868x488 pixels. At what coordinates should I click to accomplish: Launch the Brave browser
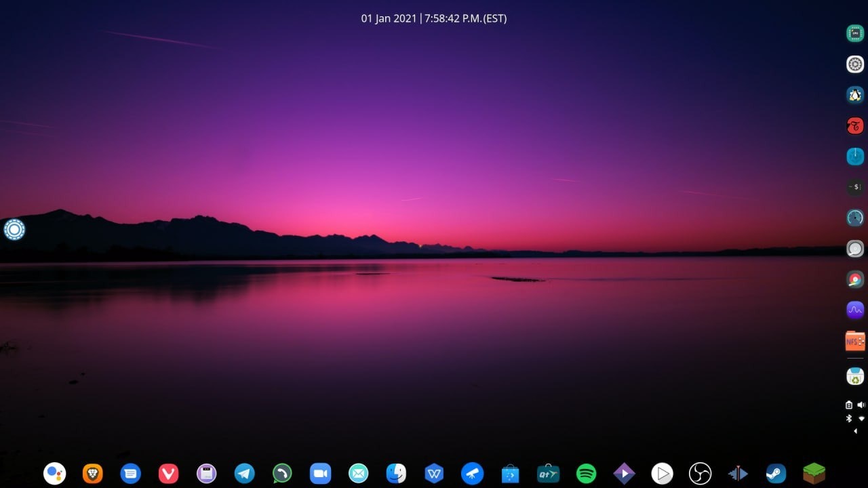[x=92, y=473]
